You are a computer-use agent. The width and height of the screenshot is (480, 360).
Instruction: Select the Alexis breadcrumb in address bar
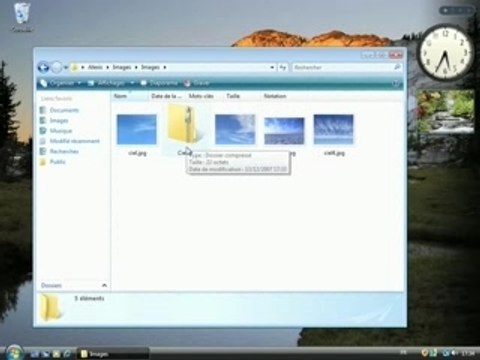tap(95, 67)
